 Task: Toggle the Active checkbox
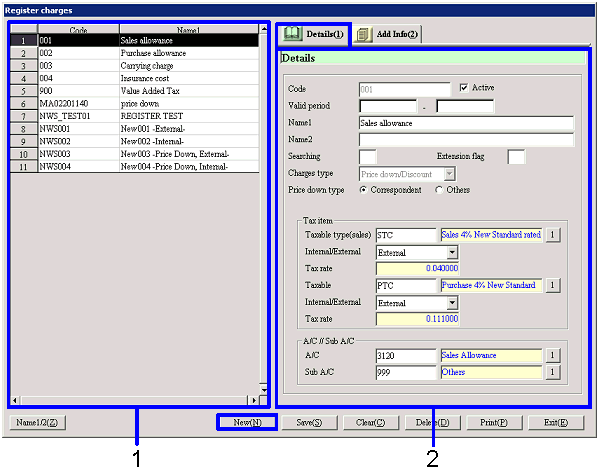tap(463, 88)
